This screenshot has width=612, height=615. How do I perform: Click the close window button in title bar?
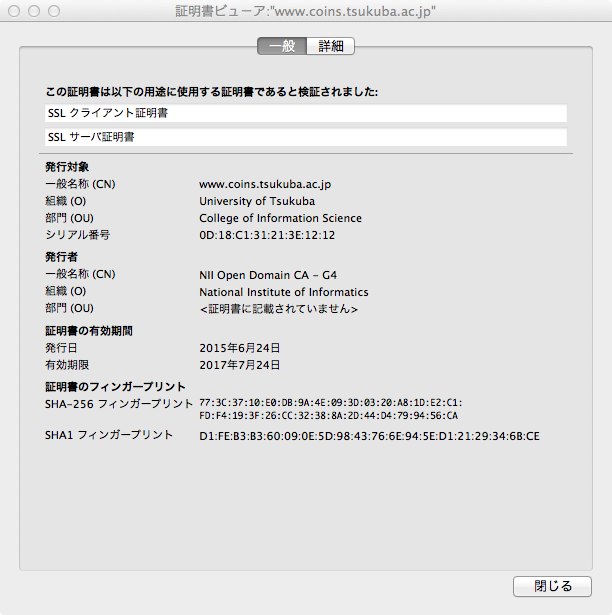[14, 11]
